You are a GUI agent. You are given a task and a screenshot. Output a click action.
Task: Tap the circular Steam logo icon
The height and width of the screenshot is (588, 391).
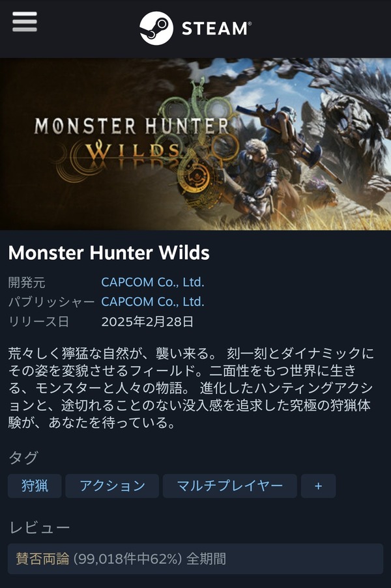point(156,28)
